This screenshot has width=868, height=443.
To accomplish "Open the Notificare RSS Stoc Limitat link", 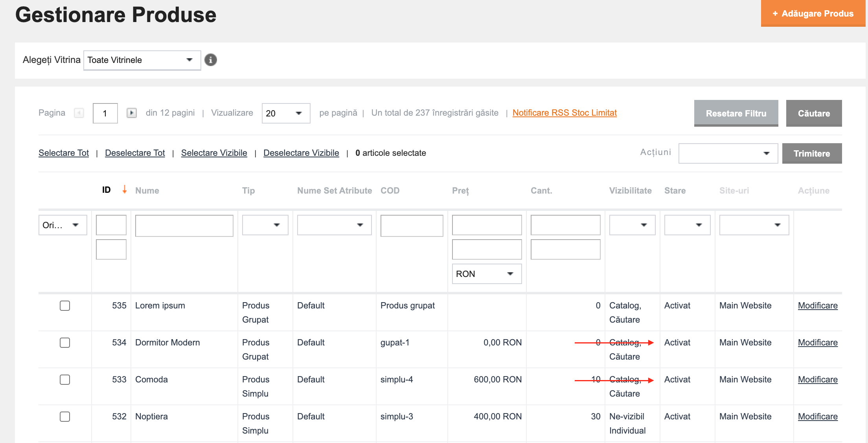I will (x=565, y=113).
